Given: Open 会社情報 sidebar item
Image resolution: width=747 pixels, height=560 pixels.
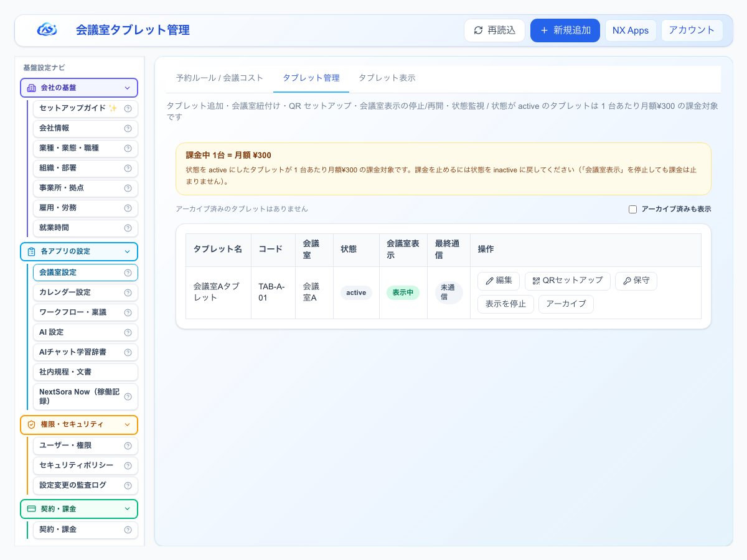Looking at the screenshot, I should click(x=85, y=128).
